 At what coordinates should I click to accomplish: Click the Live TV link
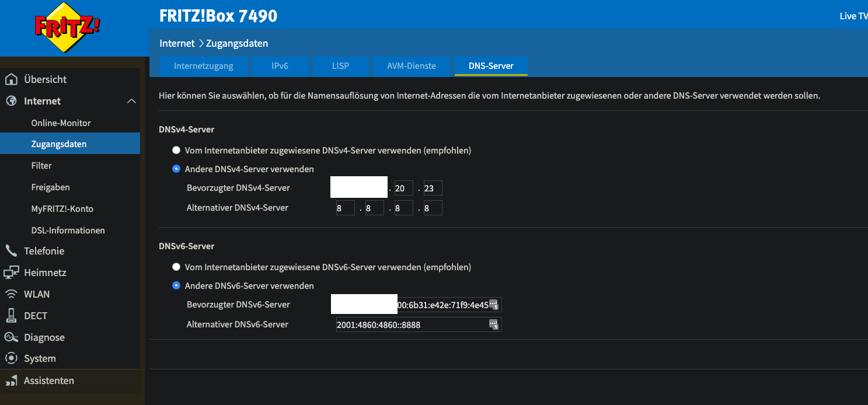[853, 16]
